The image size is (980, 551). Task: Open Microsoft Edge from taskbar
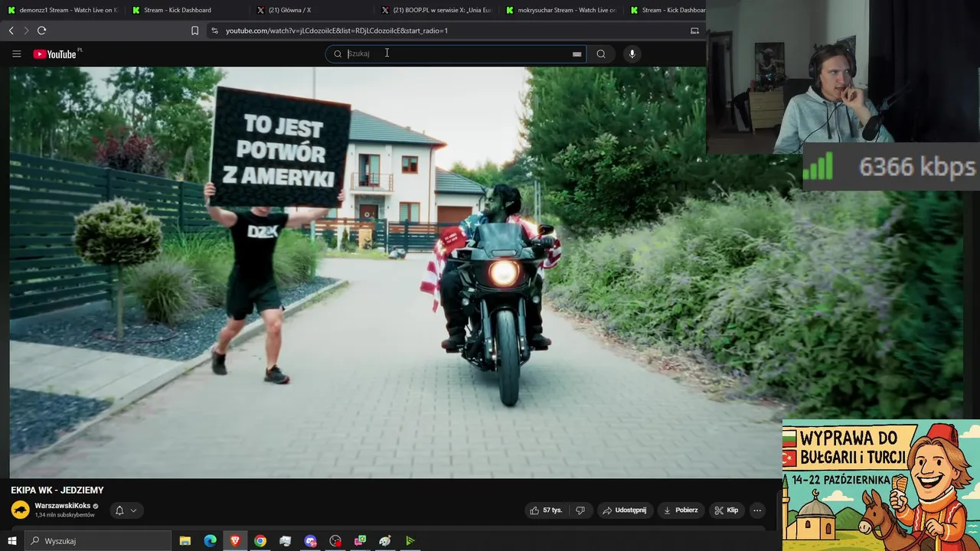[x=210, y=541]
